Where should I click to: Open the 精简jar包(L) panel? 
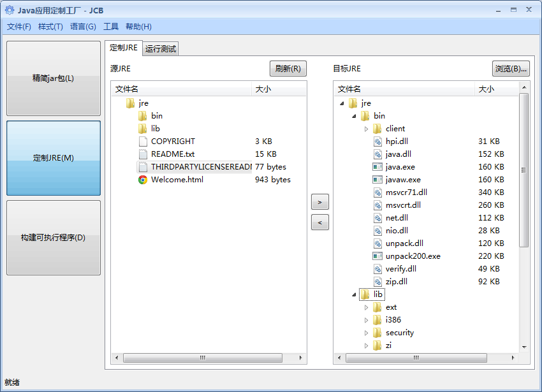[x=54, y=78]
